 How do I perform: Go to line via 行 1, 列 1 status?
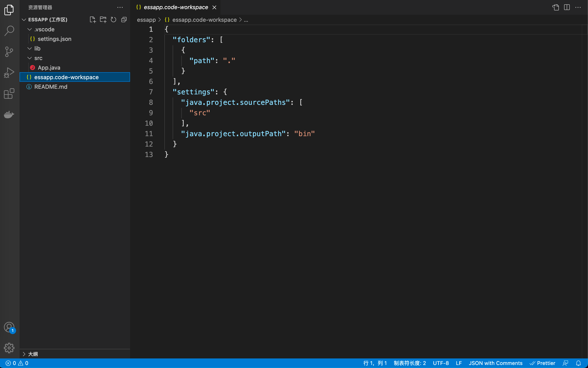click(375, 363)
